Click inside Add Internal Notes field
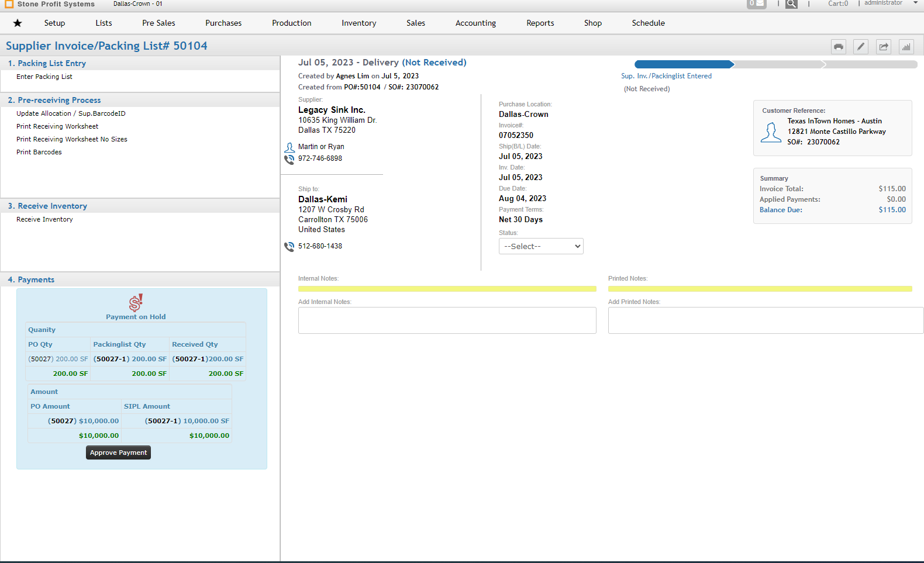 point(447,320)
